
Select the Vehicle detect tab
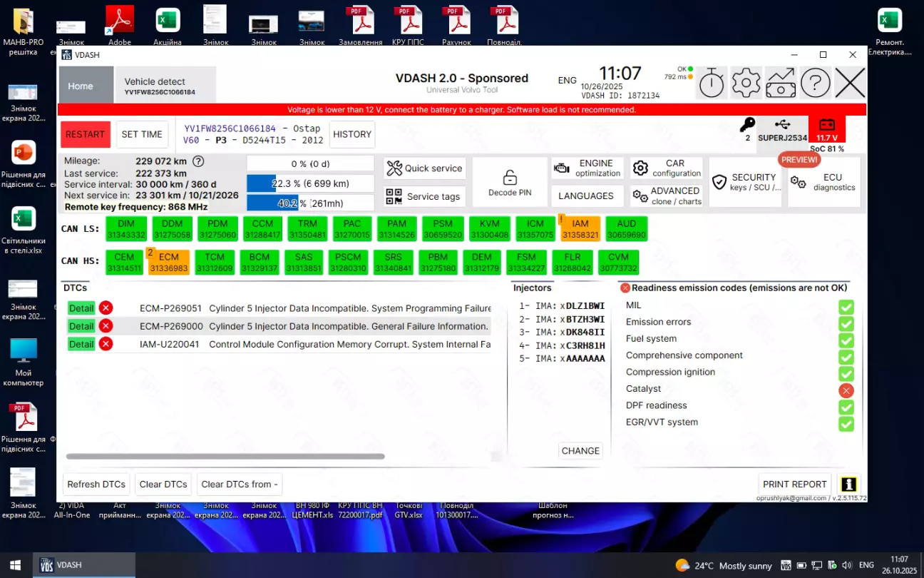point(165,86)
